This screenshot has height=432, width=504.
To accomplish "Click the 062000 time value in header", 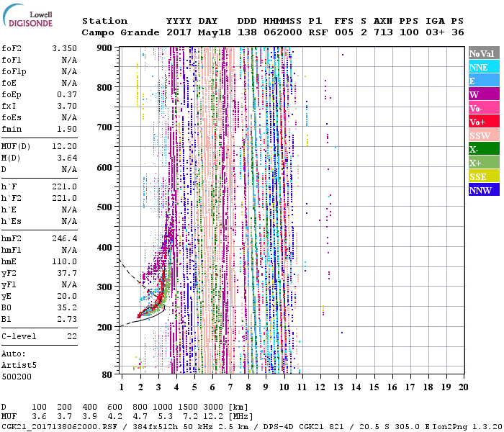I will [x=283, y=32].
